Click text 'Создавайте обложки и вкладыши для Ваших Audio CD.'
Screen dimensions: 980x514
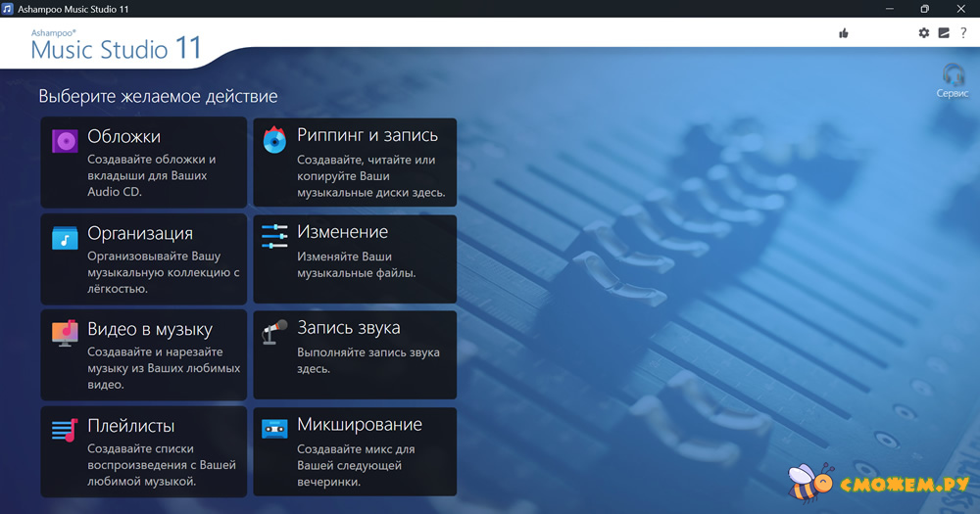pos(152,175)
